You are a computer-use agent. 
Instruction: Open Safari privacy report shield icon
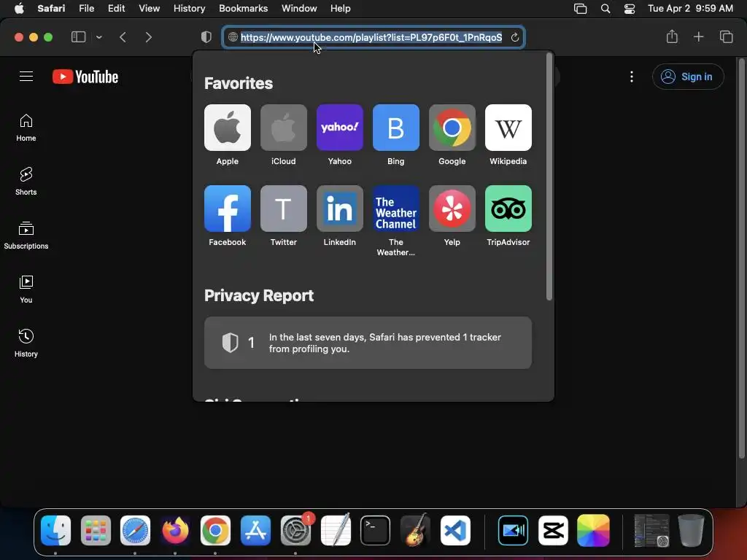[206, 37]
